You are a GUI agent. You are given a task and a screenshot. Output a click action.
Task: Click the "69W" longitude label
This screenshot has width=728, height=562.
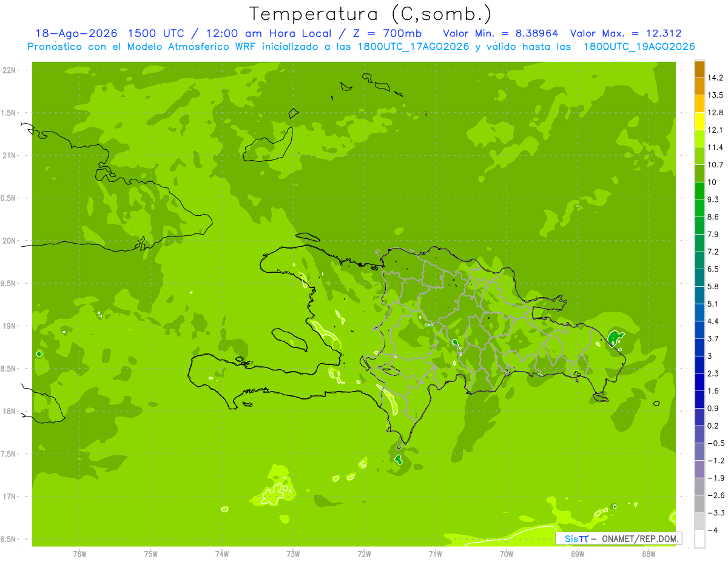click(x=578, y=554)
